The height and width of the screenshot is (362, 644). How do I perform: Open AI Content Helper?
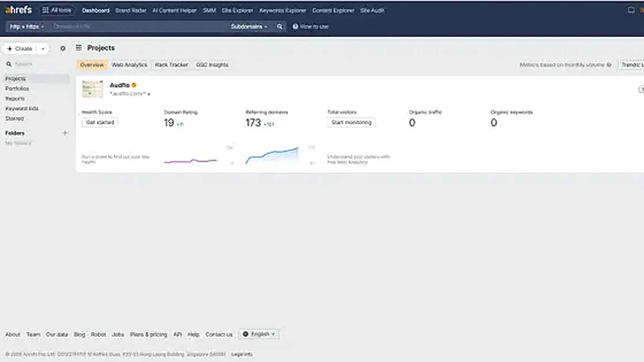click(174, 10)
